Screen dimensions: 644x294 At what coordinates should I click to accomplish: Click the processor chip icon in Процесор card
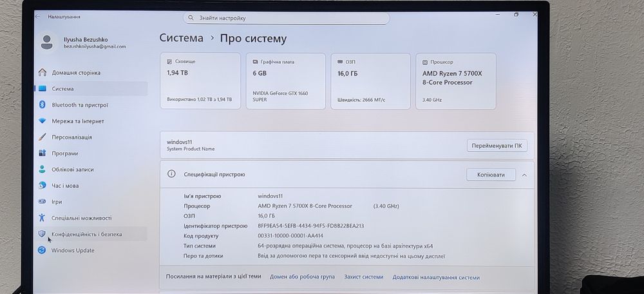click(x=425, y=62)
